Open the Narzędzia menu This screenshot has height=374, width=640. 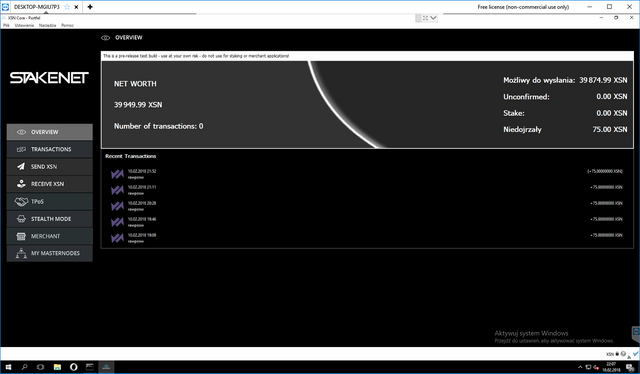coord(47,25)
